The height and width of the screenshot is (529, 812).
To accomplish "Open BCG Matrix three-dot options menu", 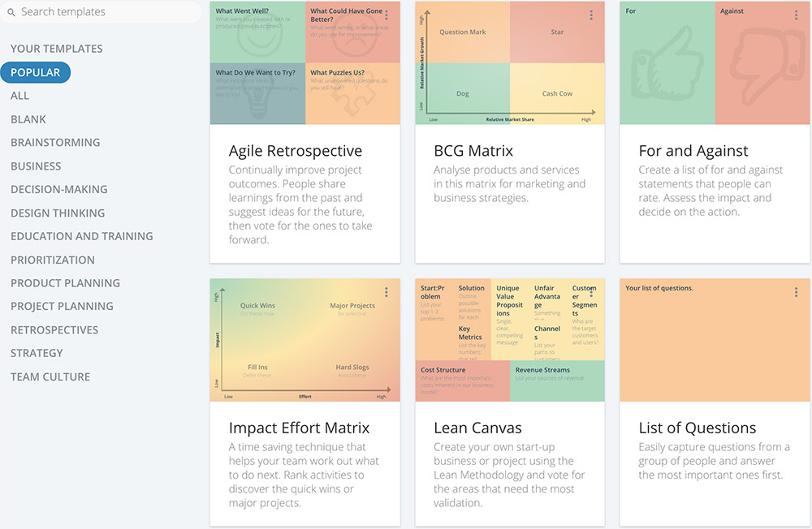I will pos(591,15).
